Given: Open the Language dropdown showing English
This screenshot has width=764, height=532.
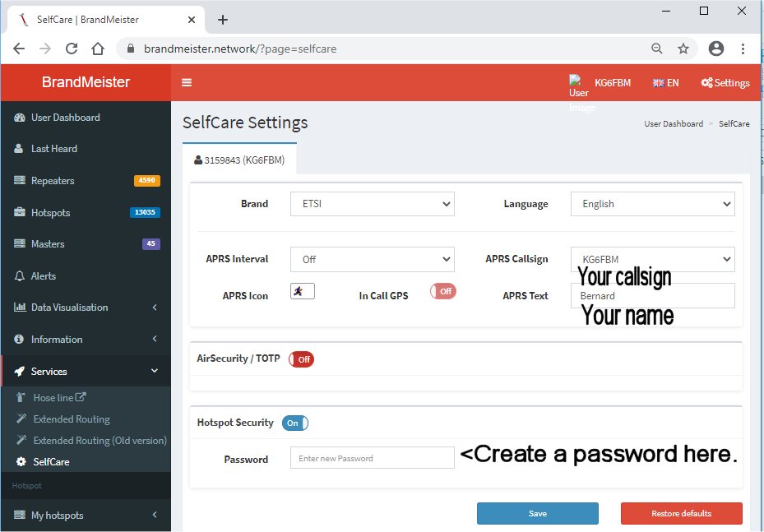Looking at the screenshot, I should coord(652,204).
